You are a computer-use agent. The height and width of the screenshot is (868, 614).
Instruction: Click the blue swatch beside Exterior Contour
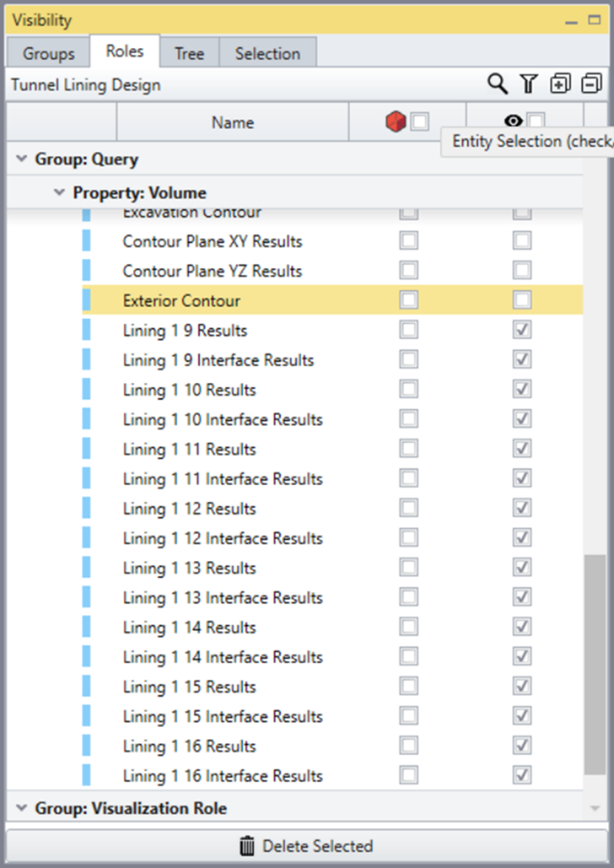click(x=86, y=300)
